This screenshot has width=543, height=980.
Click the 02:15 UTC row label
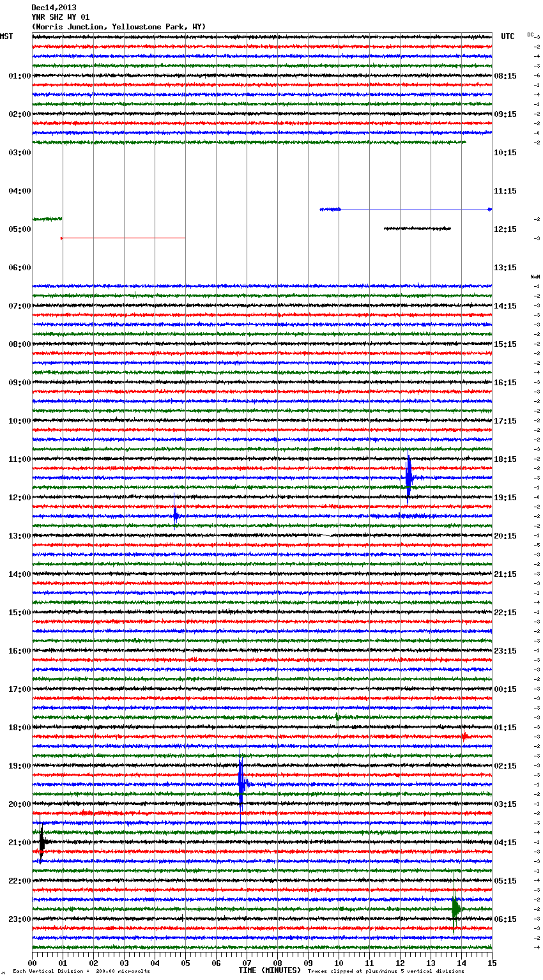pyautogui.click(x=505, y=766)
